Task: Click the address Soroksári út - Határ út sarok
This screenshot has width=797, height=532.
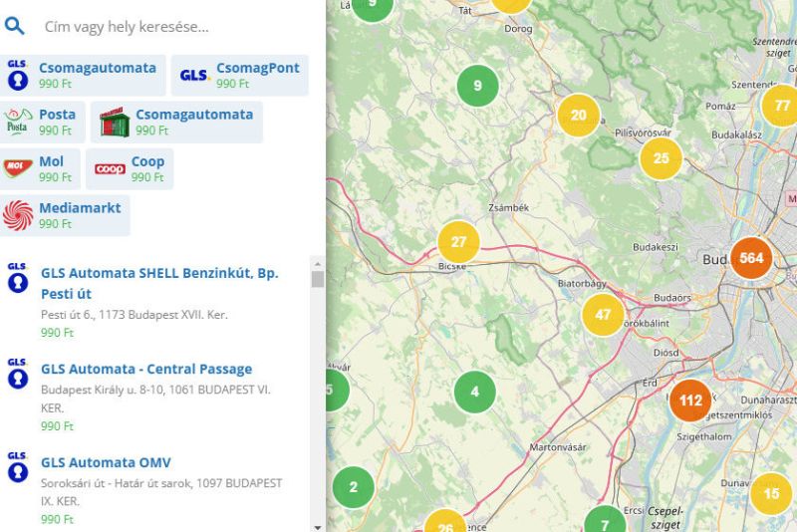Action: tap(161, 492)
